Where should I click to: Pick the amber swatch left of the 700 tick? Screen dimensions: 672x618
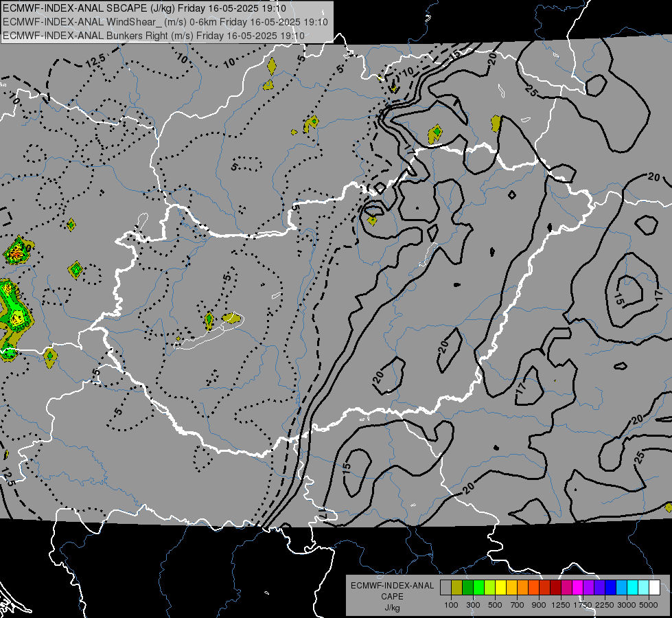511,588
